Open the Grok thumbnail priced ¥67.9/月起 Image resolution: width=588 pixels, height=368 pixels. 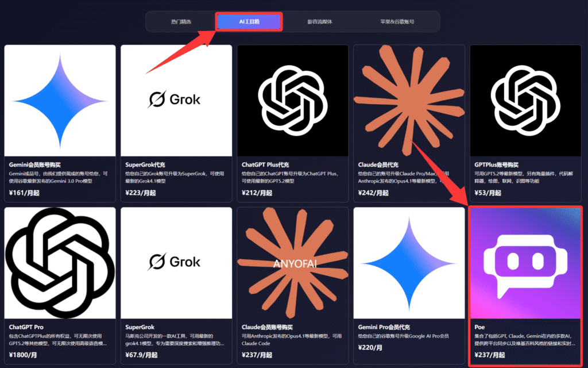pos(176,263)
